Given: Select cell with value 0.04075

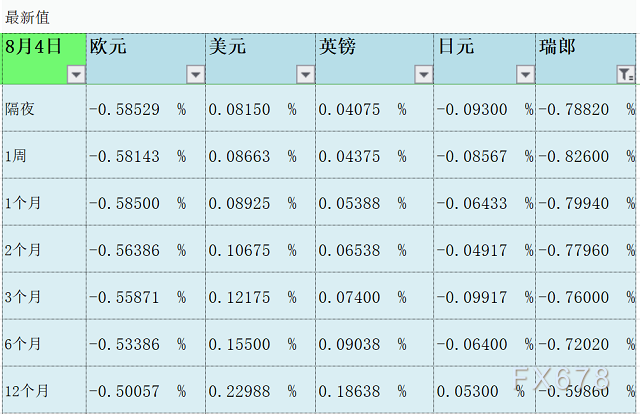Looking at the screenshot, I should 374,108.
